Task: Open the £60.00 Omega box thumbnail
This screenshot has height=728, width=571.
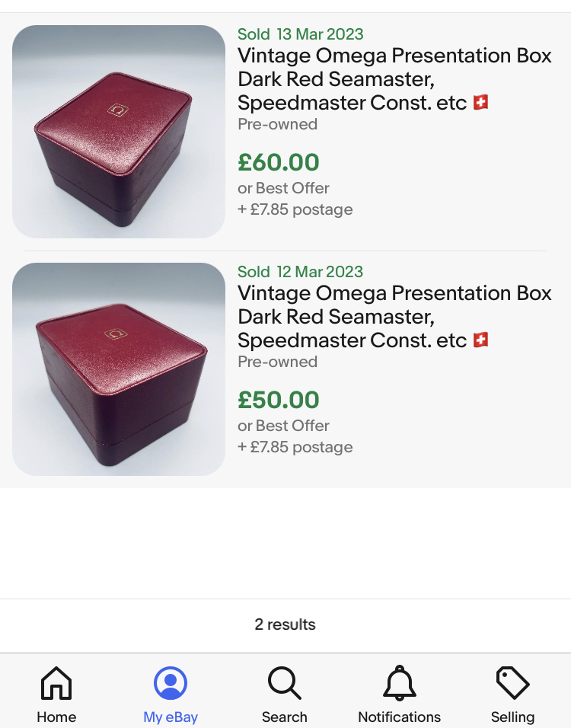Action: (119, 132)
